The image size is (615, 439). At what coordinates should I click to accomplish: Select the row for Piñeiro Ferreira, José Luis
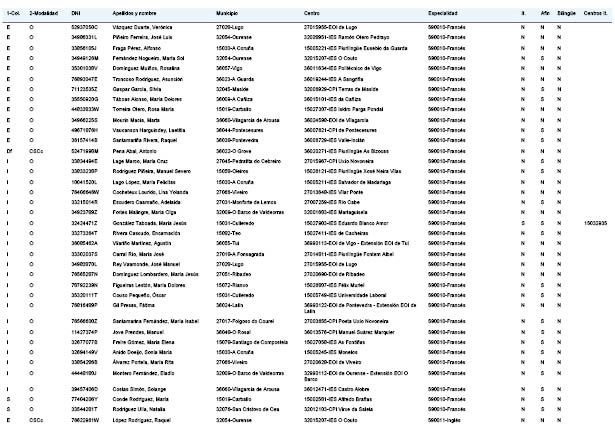pyautogui.click(x=308, y=37)
